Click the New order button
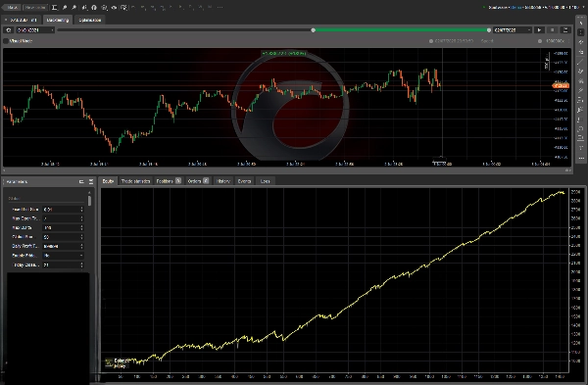Screen dimensions: 588x385 (35, 7)
